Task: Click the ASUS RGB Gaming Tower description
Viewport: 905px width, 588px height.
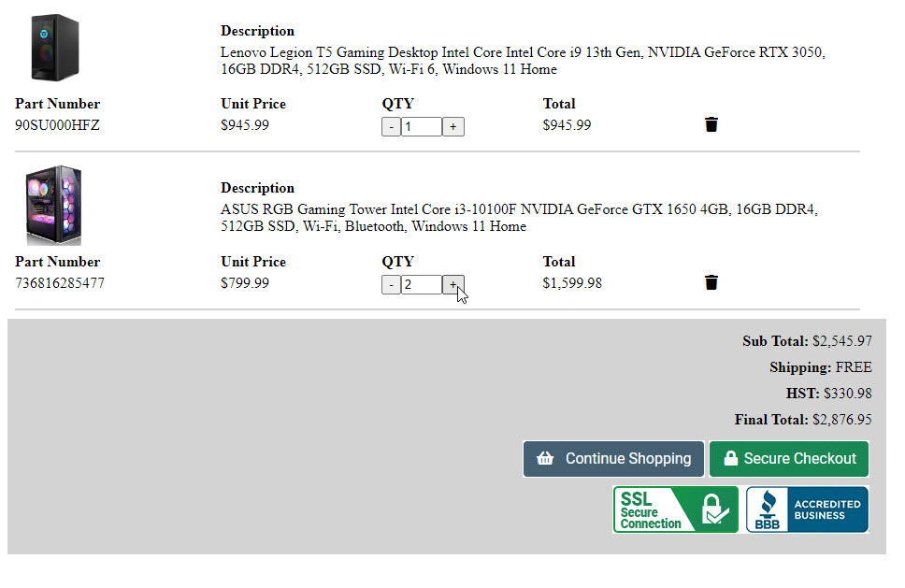Action: [x=519, y=218]
